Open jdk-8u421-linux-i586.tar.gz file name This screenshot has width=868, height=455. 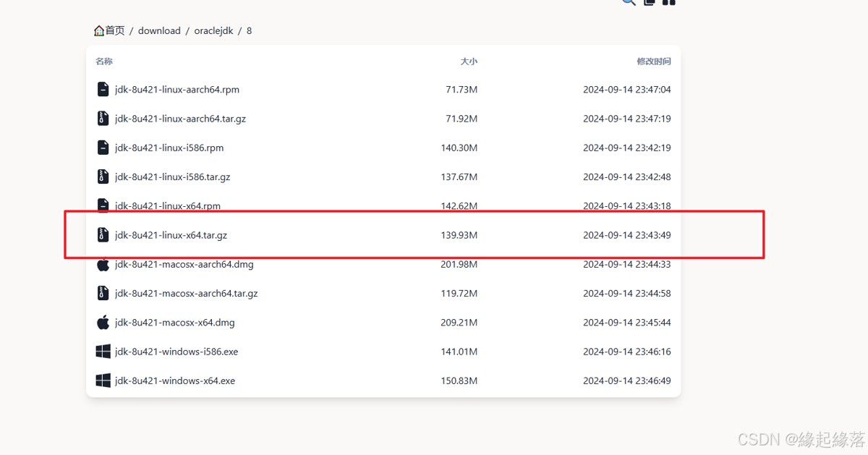173,177
